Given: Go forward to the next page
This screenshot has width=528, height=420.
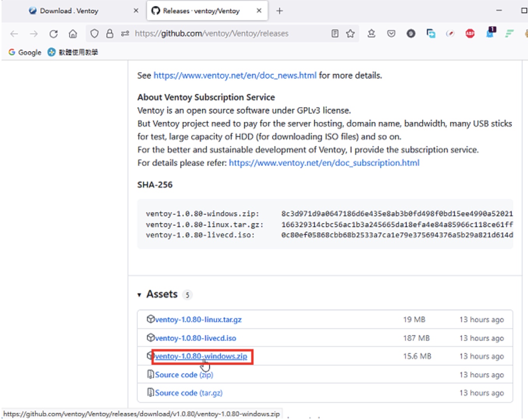Looking at the screenshot, I should point(34,34).
